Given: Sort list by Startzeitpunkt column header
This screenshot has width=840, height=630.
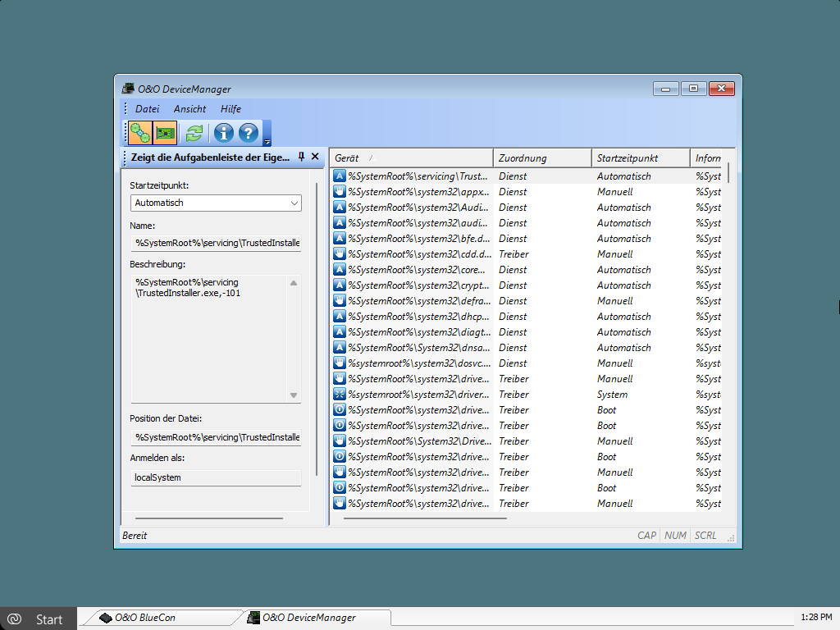Looking at the screenshot, I should (x=640, y=158).
